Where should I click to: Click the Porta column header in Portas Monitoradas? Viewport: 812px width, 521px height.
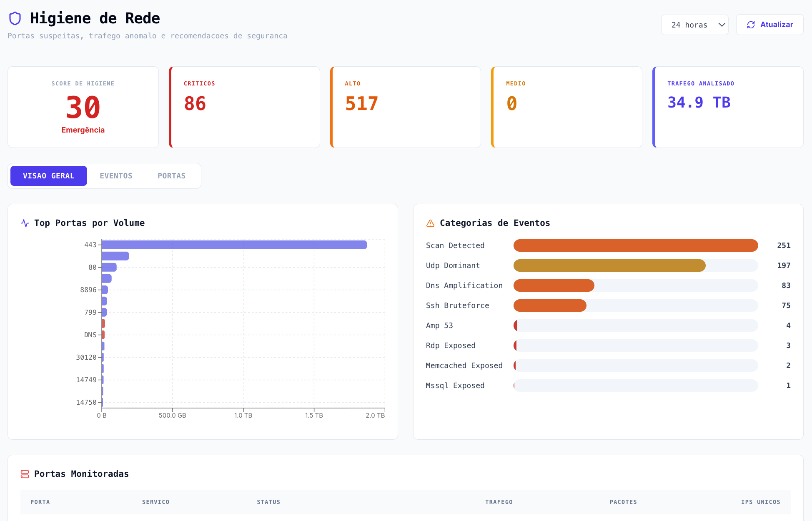pos(40,502)
